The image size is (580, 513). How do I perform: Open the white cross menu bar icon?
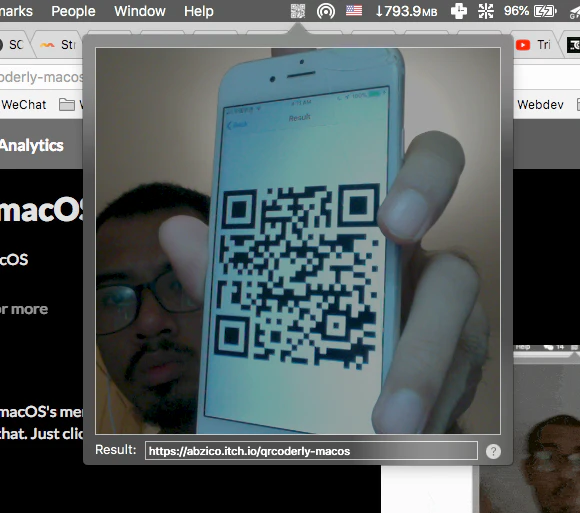[x=459, y=11]
